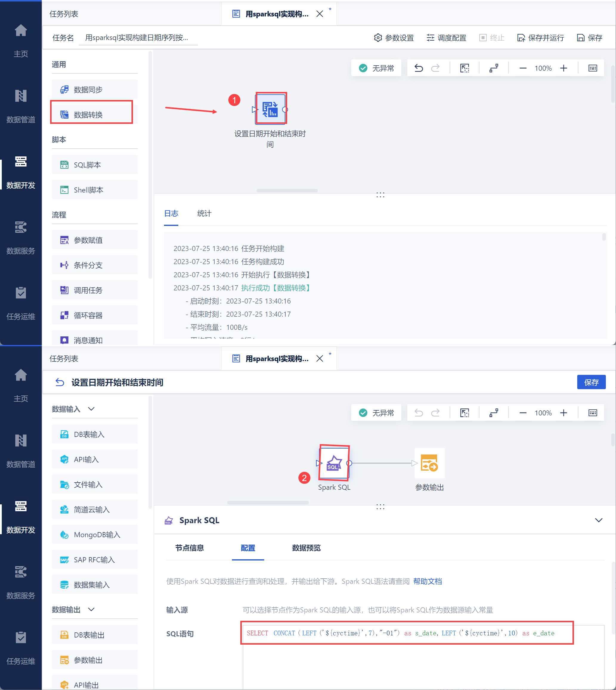The height and width of the screenshot is (690, 616).
Task: Switch to the 统计 tab
Action: 204,213
